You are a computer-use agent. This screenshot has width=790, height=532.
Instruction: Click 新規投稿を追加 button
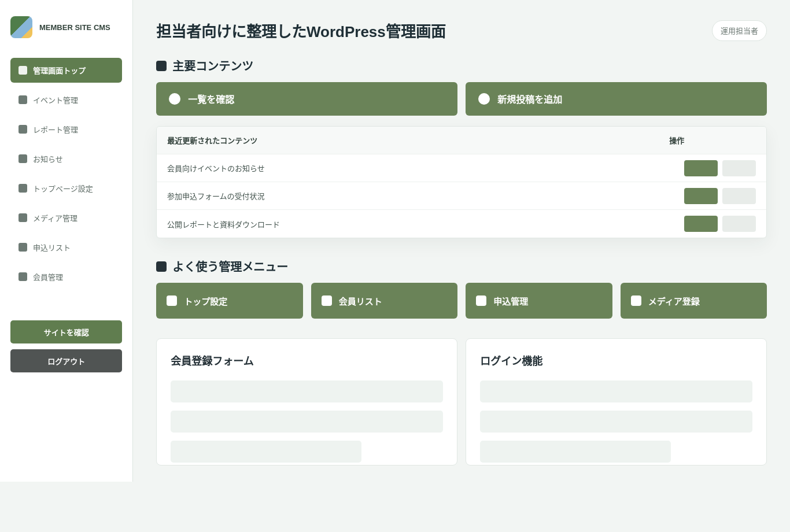(616, 99)
